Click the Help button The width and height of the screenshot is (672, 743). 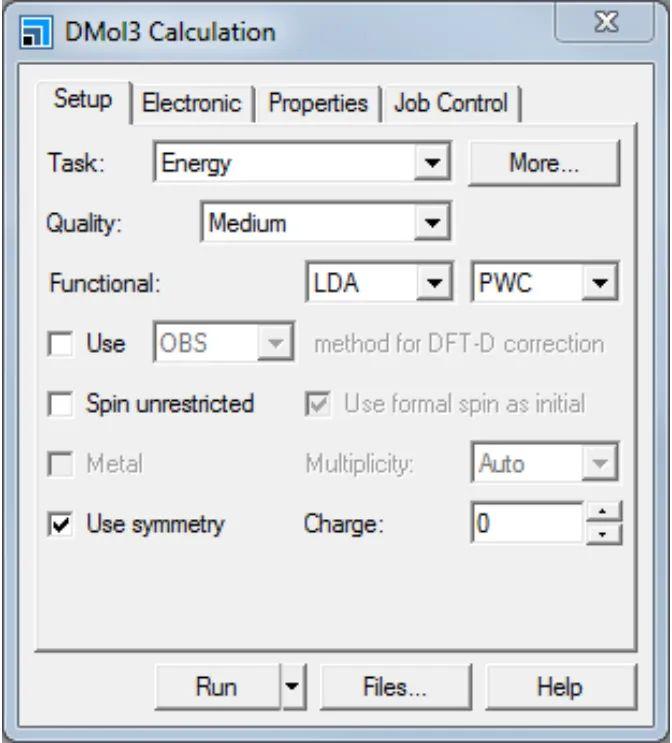(559, 687)
